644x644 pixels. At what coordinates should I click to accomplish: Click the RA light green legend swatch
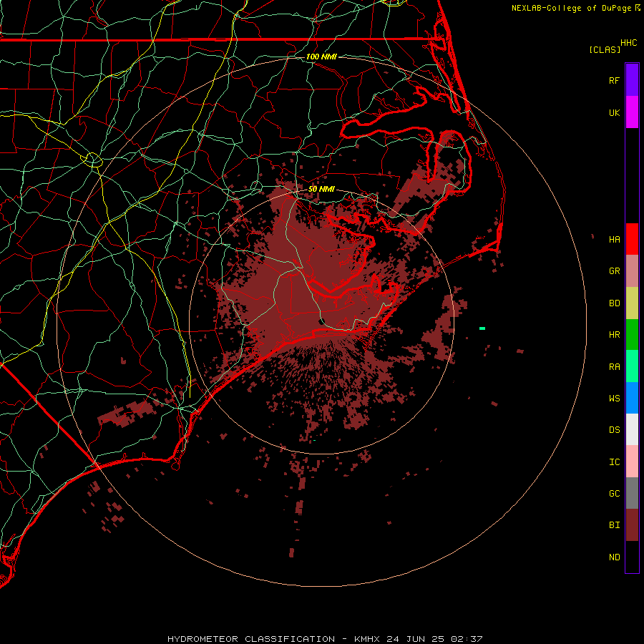coord(632,366)
